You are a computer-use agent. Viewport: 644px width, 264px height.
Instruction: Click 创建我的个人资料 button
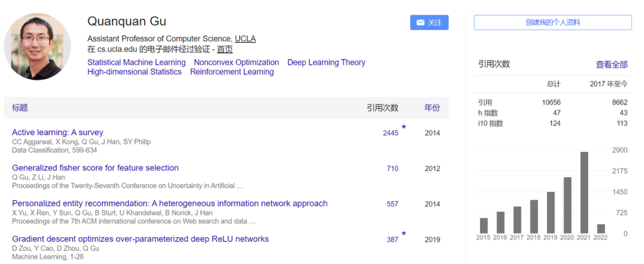553,23
